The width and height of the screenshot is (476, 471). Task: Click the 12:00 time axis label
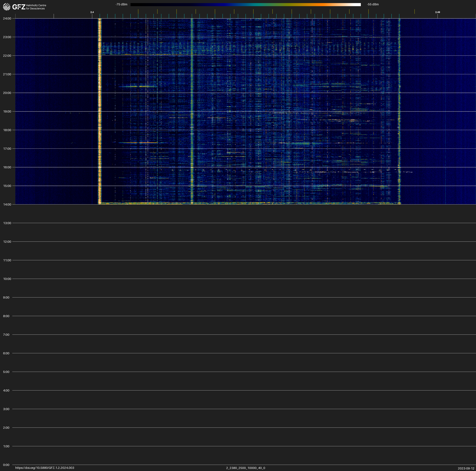(x=7, y=242)
